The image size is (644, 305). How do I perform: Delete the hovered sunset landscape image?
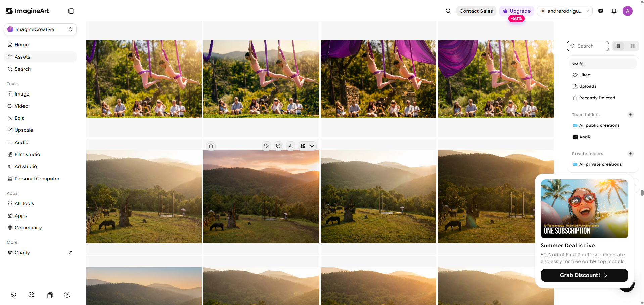pyautogui.click(x=211, y=146)
